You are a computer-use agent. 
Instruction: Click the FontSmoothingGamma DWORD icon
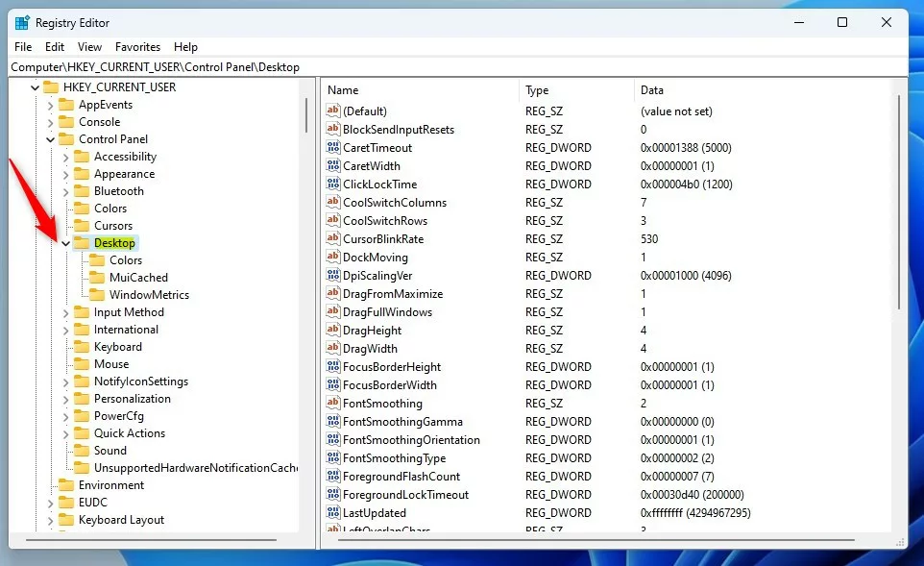coord(333,422)
